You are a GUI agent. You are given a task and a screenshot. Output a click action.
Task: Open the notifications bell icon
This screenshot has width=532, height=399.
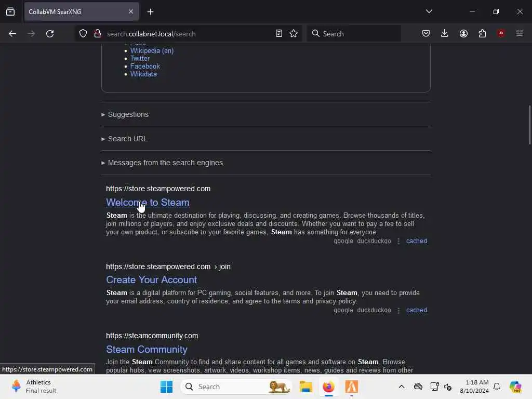497,387
